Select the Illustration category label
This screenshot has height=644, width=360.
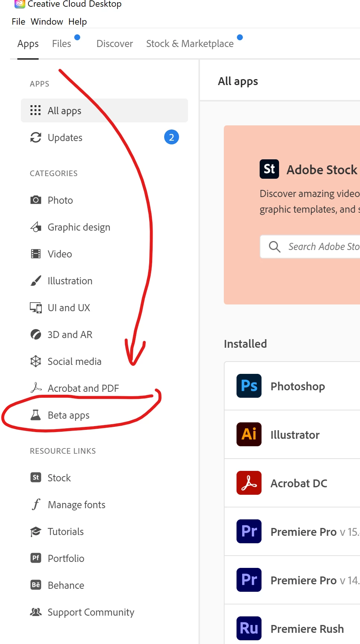point(70,281)
